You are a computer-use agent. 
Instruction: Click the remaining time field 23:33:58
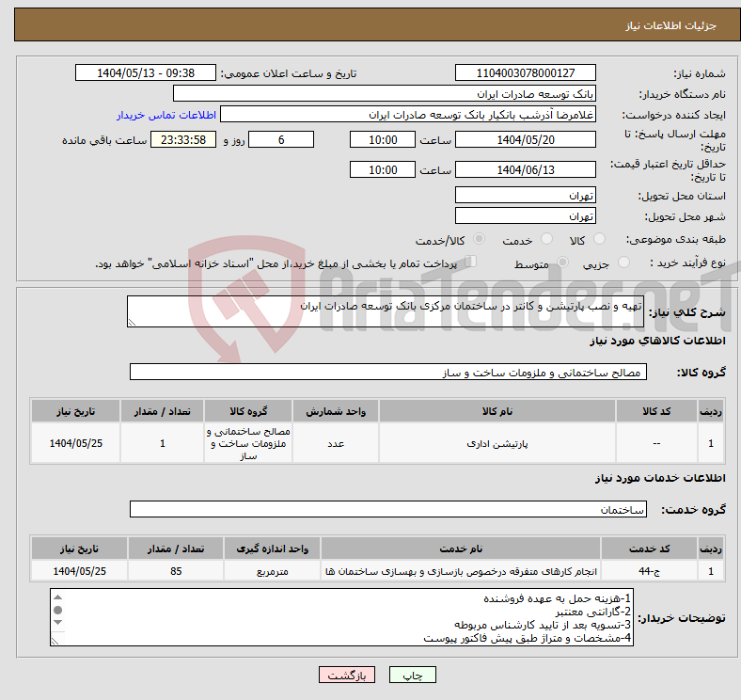[183, 139]
